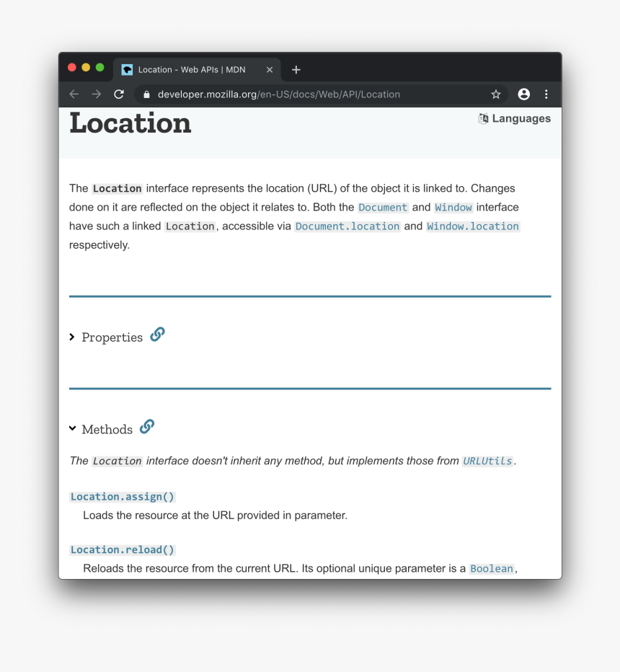Screen dimensions: 620x672
Task: Select the Location - Web APIs | MDN tab
Action: tap(191, 70)
